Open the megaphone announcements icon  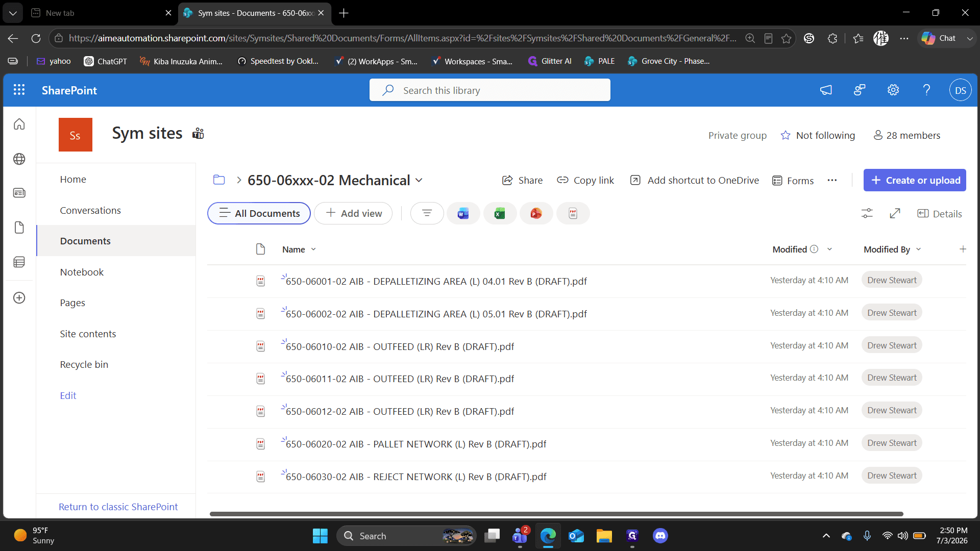[x=826, y=90]
